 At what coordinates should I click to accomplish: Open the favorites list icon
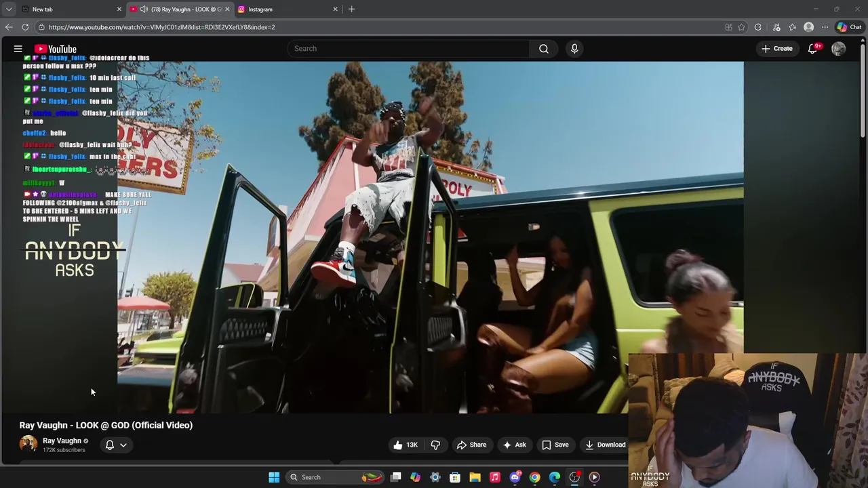click(x=792, y=27)
